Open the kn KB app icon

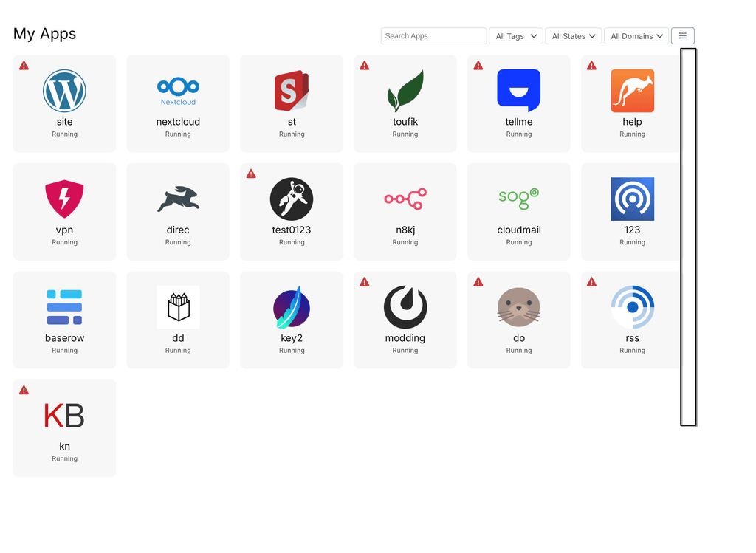[x=64, y=416]
